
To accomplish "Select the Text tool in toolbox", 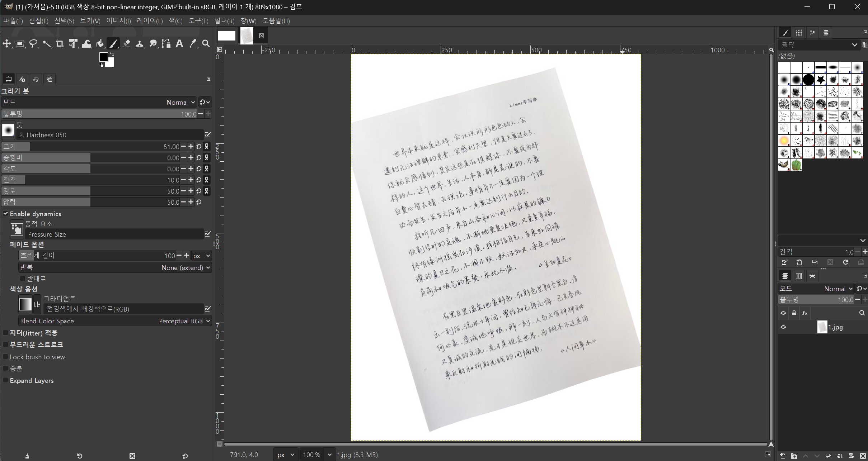I will [x=179, y=44].
